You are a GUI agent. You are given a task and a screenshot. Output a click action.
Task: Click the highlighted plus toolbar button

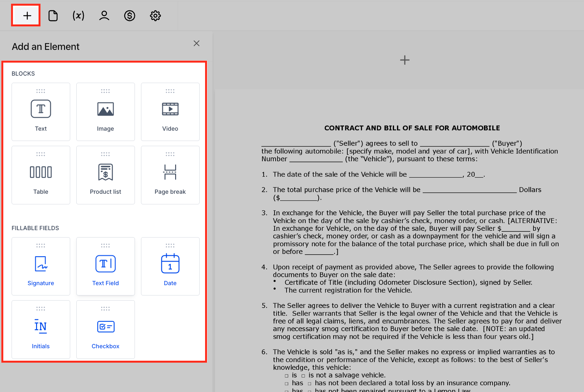[26, 15]
